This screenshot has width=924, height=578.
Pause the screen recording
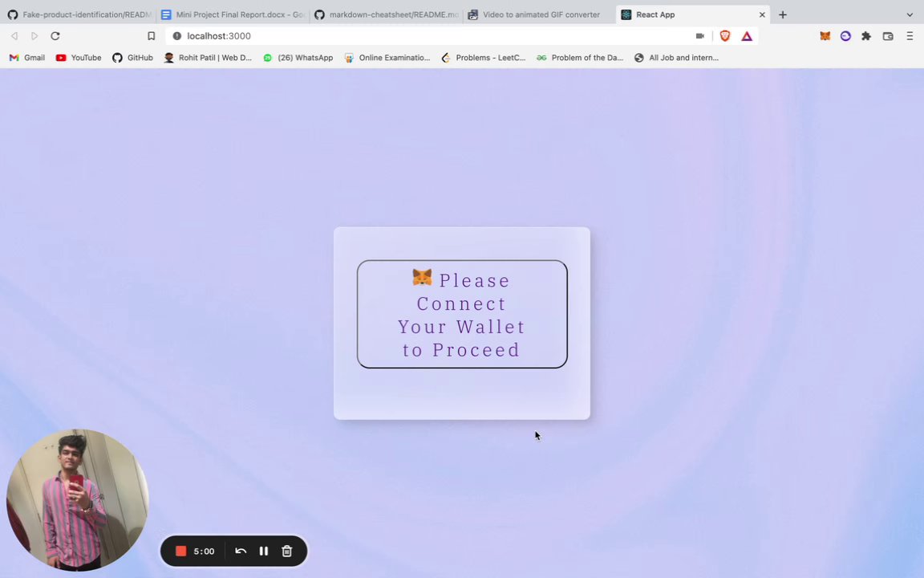tap(263, 551)
